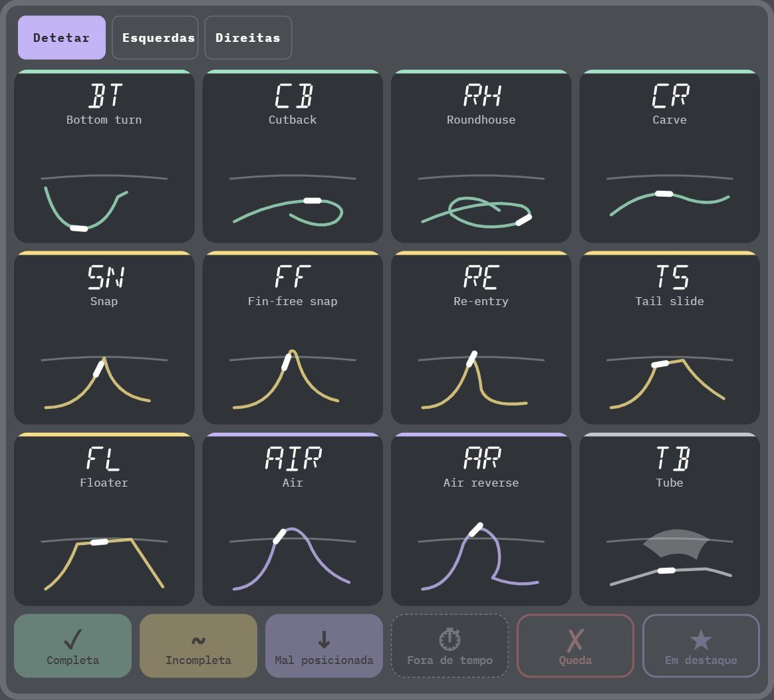
Task: Open the Direitas tab
Action: 248,37
